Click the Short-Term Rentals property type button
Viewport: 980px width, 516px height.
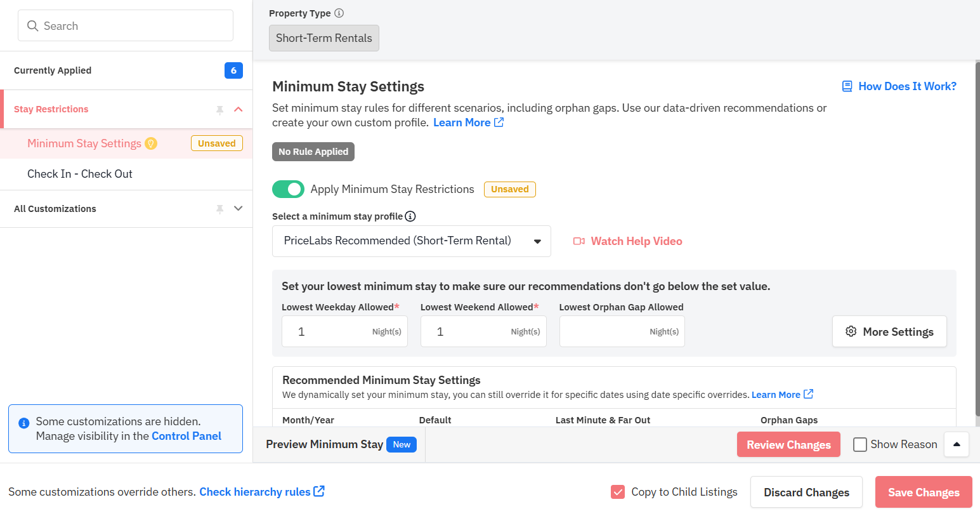324,38
